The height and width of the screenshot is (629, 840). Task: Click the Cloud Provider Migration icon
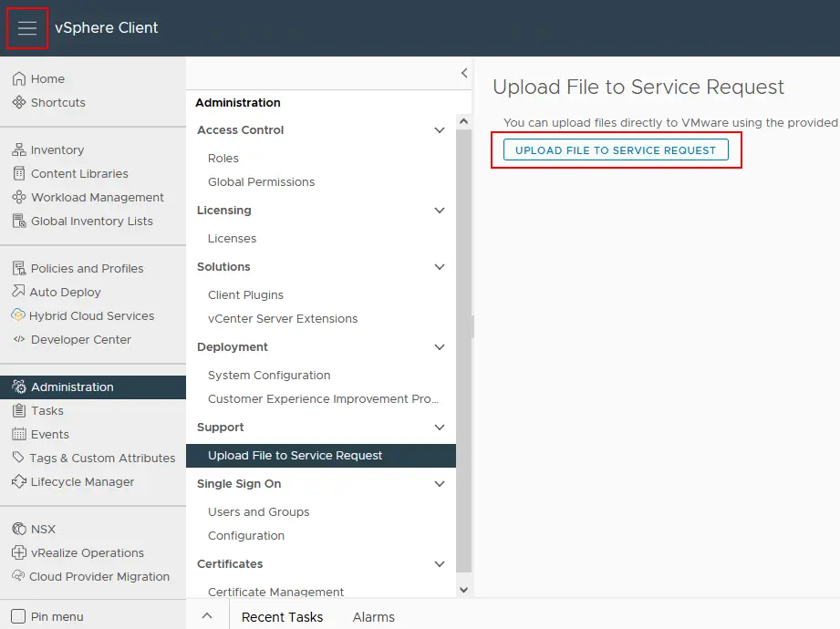click(x=18, y=576)
